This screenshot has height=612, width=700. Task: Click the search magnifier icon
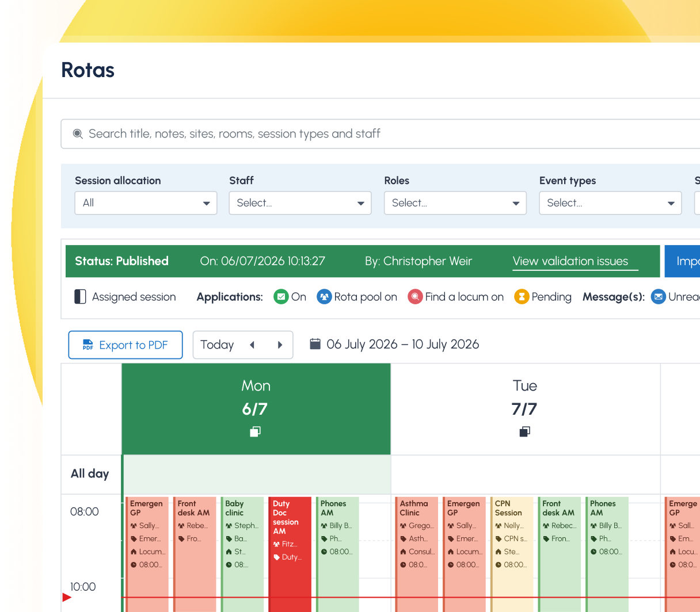tap(78, 134)
